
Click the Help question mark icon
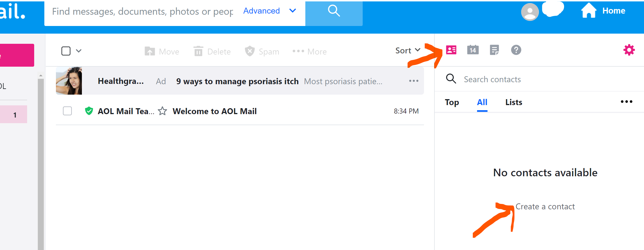click(x=516, y=50)
